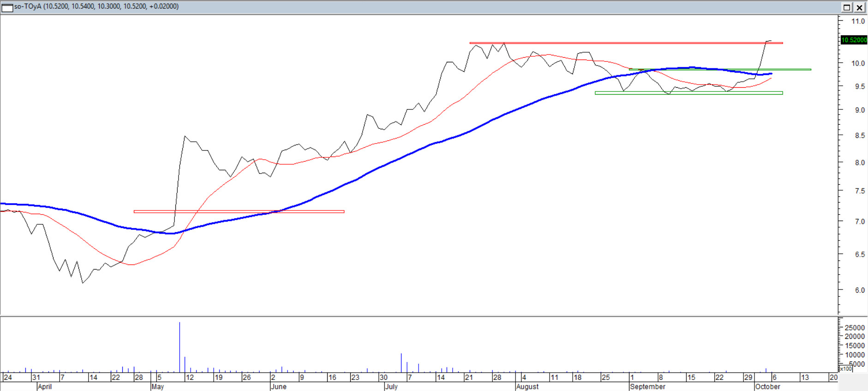Click the April month label
Screen dimensions: 868x391
(x=44, y=386)
